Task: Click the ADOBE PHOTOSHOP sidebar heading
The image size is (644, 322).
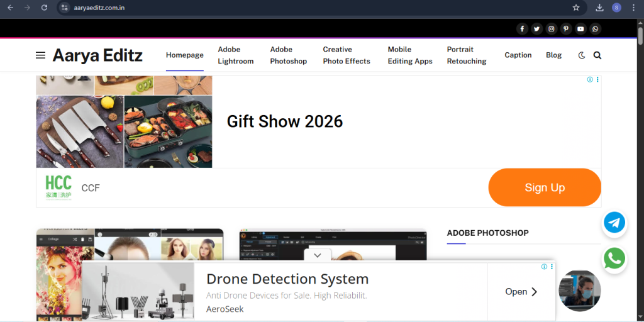Action: click(487, 233)
